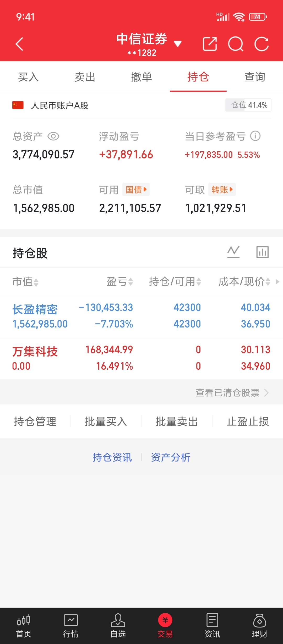Tap the 长盈精密 current price 36.950
This screenshot has height=644, width=283.
255,324
